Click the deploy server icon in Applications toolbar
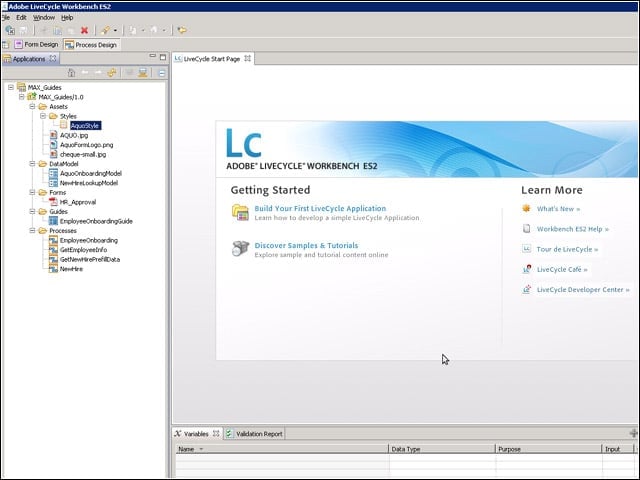The height and width of the screenshot is (480, 640). pos(142,73)
